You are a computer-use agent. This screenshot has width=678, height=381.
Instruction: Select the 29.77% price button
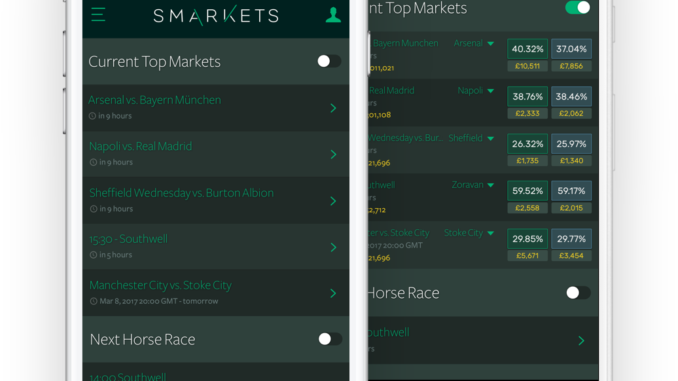pyautogui.click(x=571, y=239)
